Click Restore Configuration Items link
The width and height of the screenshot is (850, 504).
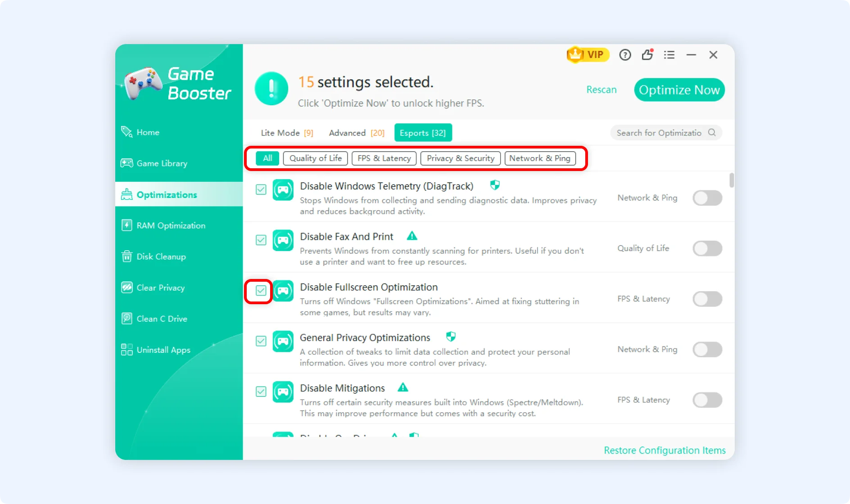(x=665, y=450)
